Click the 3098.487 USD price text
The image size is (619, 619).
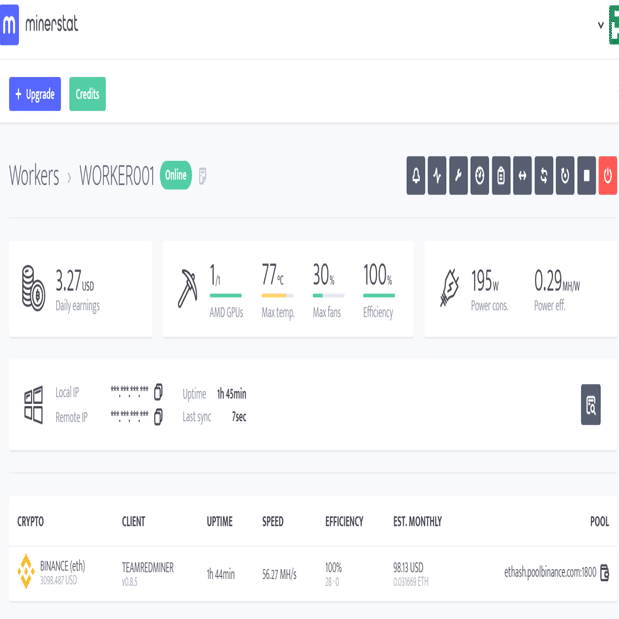coord(58,580)
